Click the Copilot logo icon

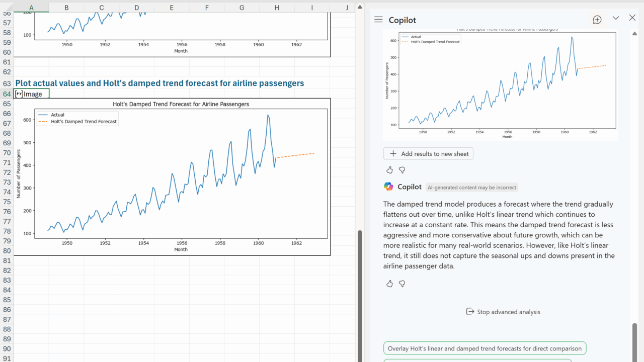pyautogui.click(x=388, y=187)
